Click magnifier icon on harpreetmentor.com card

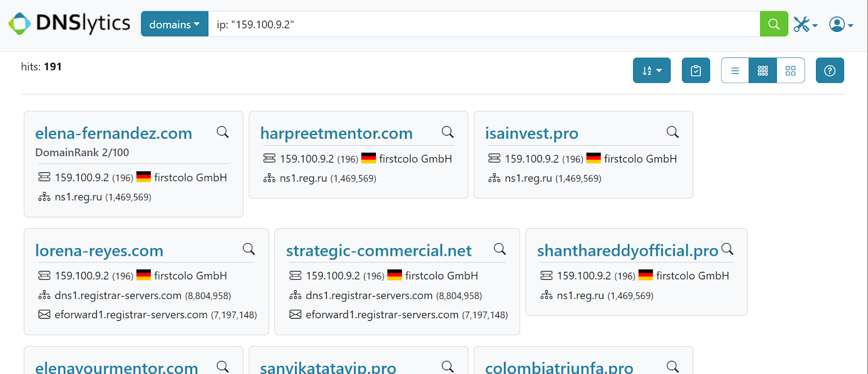coord(448,132)
